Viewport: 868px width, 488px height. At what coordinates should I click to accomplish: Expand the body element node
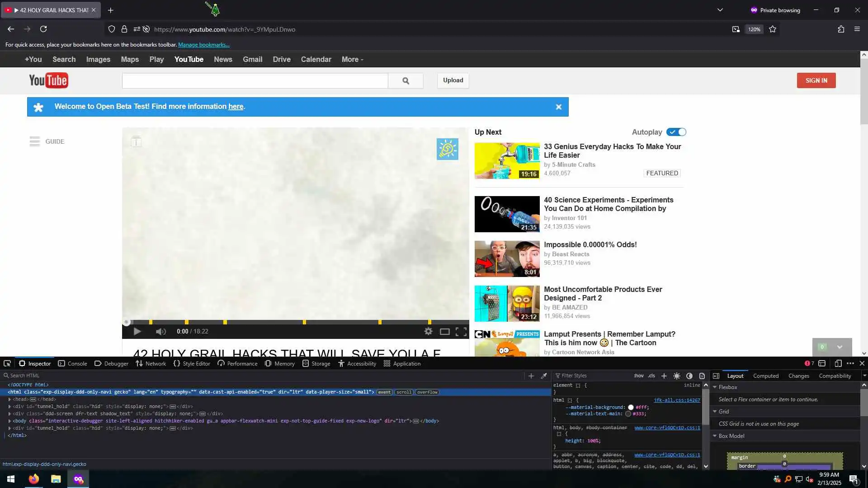click(x=9, y=421)
